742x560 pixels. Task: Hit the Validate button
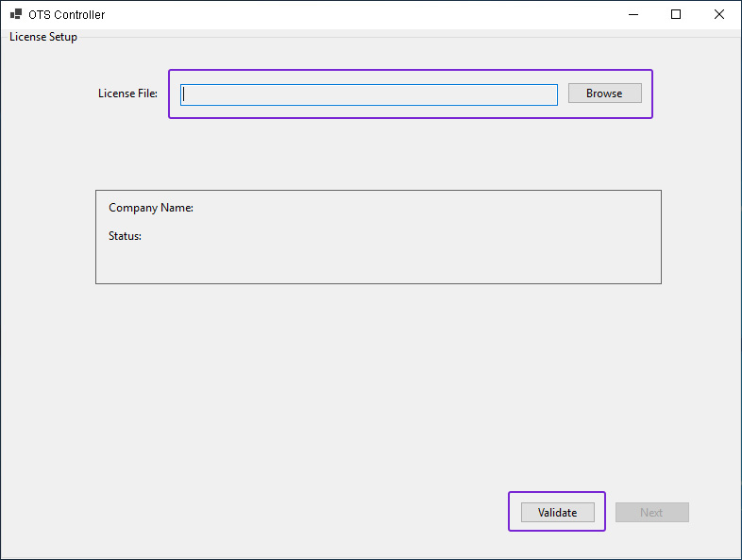click(x=557, y=513)
